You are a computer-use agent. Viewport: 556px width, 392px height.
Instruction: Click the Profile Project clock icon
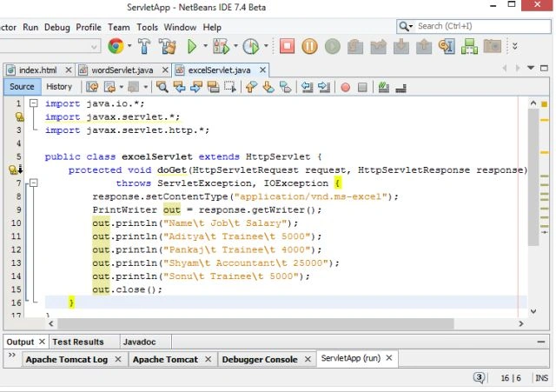tap(251, 46)
